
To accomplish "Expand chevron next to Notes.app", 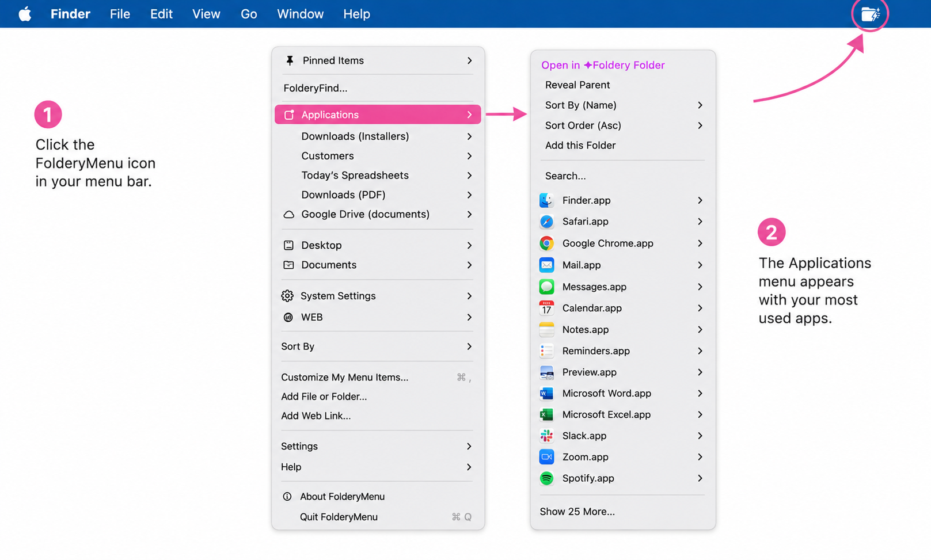I will pos(700,330).
